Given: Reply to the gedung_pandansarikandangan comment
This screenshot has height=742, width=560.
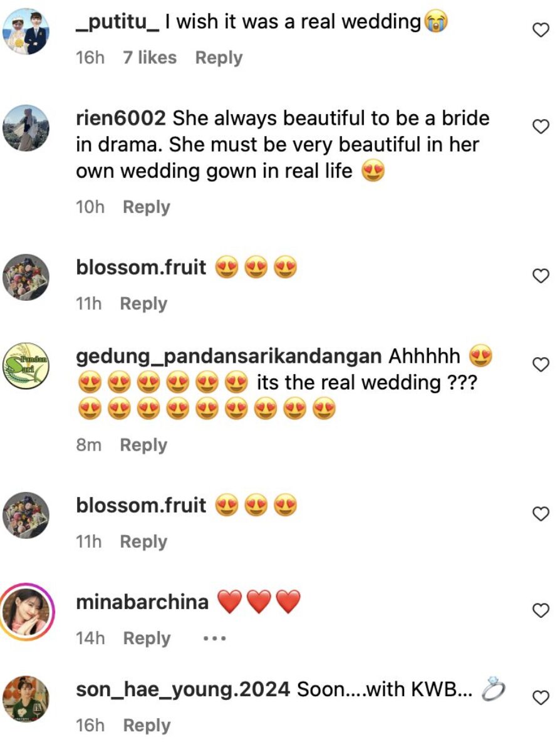Looking at the screenshot, I should click(x=143, y=445).
